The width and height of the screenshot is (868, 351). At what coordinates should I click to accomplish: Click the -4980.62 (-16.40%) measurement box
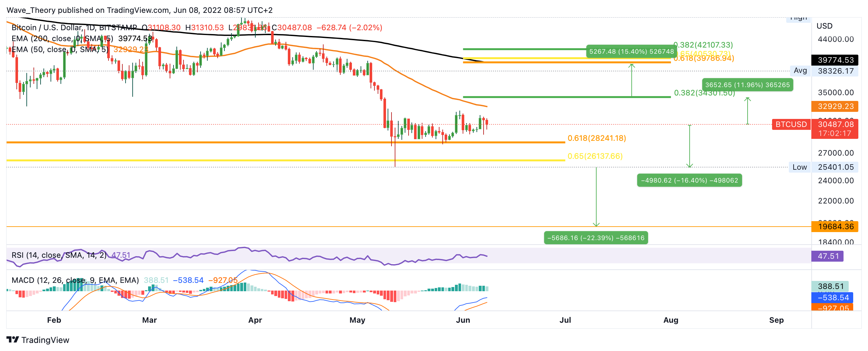click(689, 180)
